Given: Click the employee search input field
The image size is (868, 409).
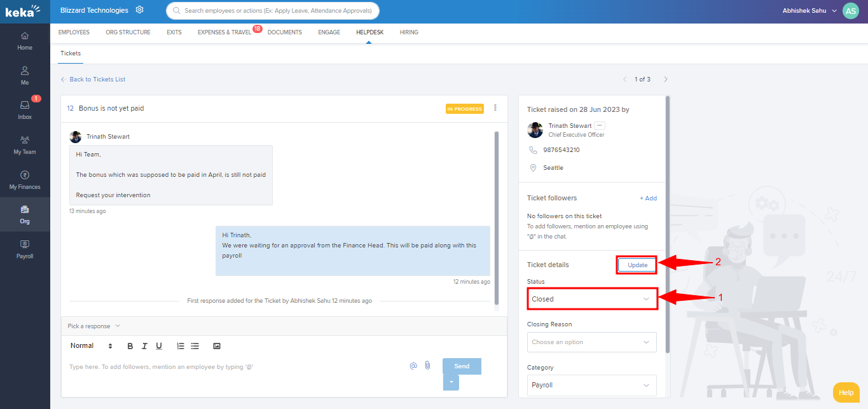Looking at the screenshot, I should click(x=273, y=11).
